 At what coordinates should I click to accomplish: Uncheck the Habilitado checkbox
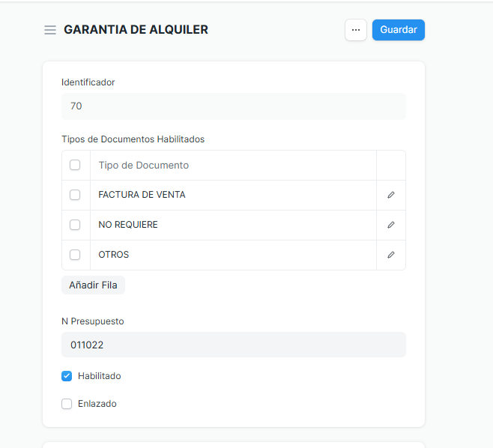(67, 376)
